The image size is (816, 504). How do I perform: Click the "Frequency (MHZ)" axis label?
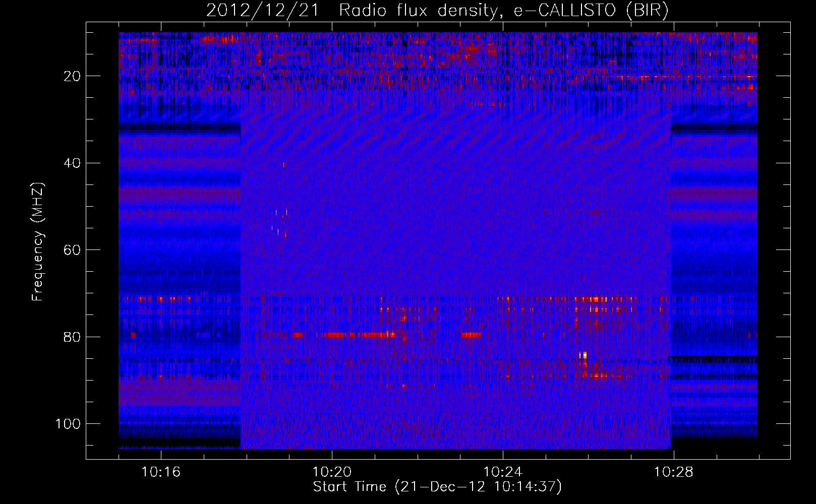point(38,242)
